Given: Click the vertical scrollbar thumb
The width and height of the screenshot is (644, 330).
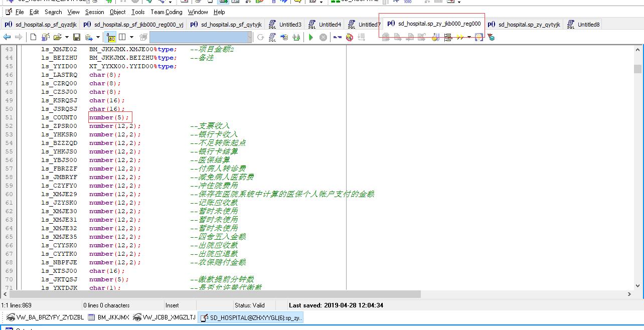Looking at the screenshot, I should [637, 69].
